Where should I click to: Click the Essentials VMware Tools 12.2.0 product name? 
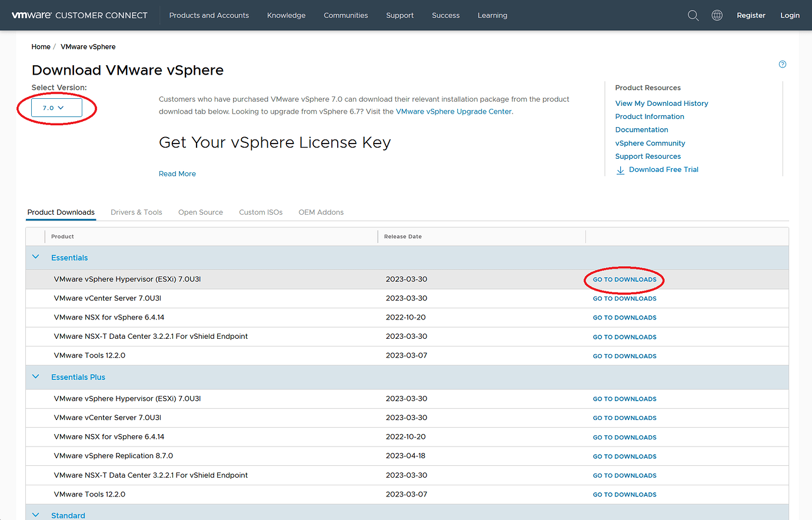89,355
